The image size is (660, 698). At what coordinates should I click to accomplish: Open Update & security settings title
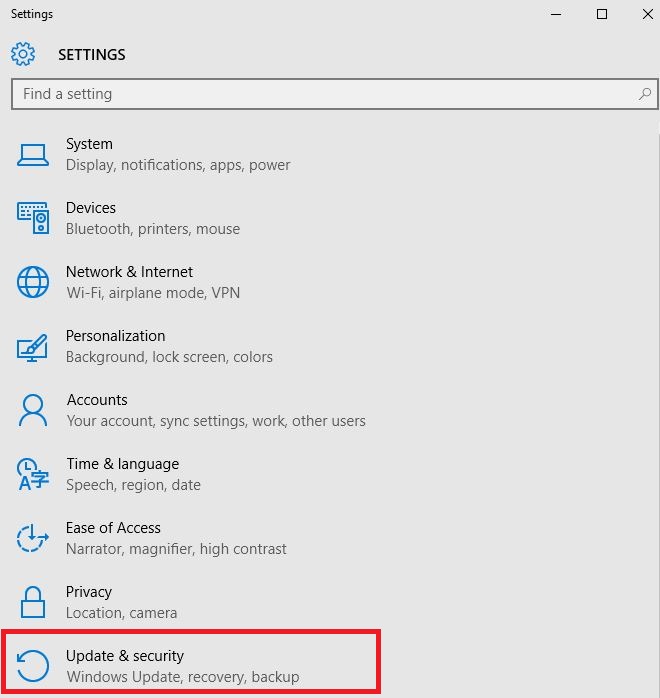[125, 656]
